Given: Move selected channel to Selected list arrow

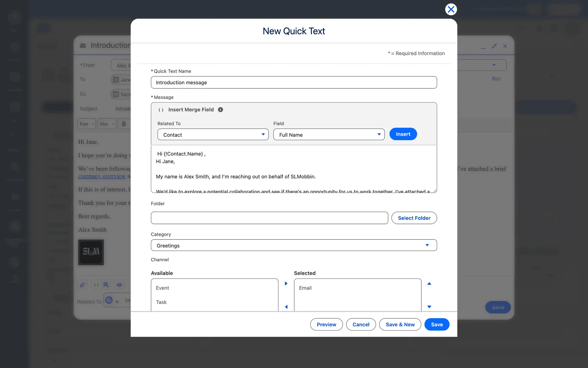Looking at the screenshot, I should coord(286,284).
